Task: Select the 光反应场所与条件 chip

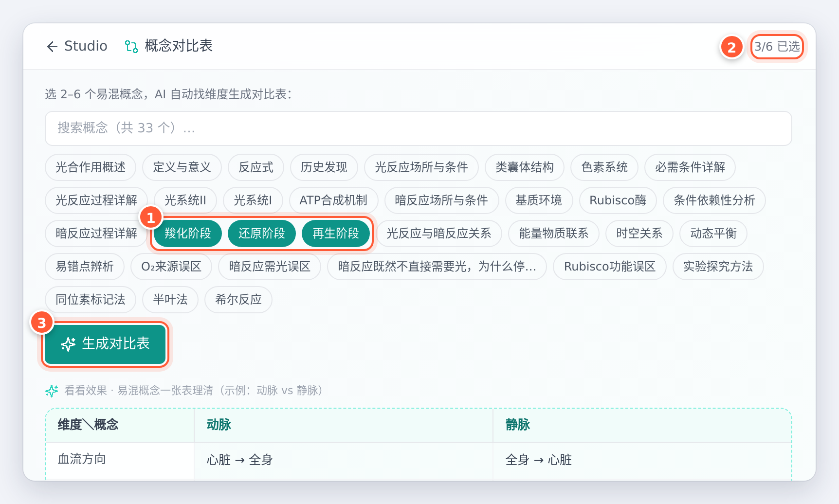Action: 421,167
